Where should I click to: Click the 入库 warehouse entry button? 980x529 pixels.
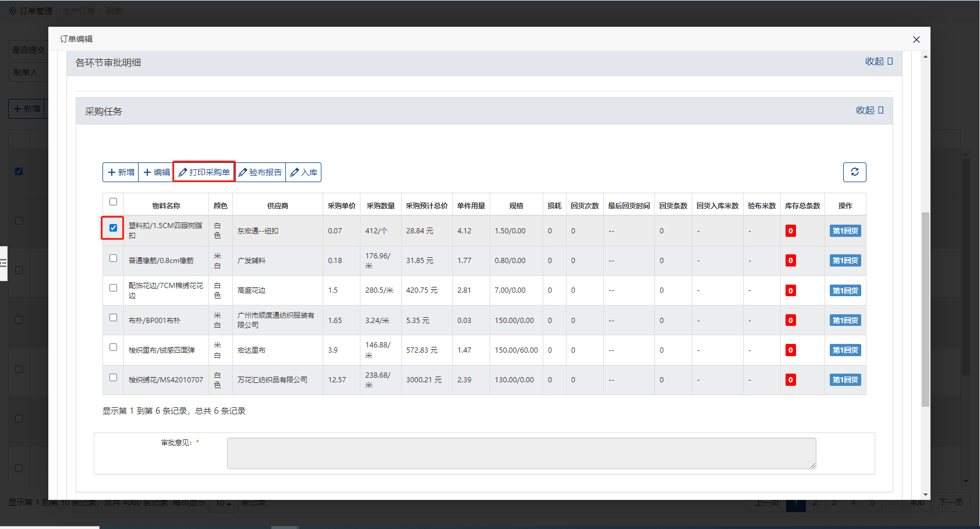tap(304, 172)
